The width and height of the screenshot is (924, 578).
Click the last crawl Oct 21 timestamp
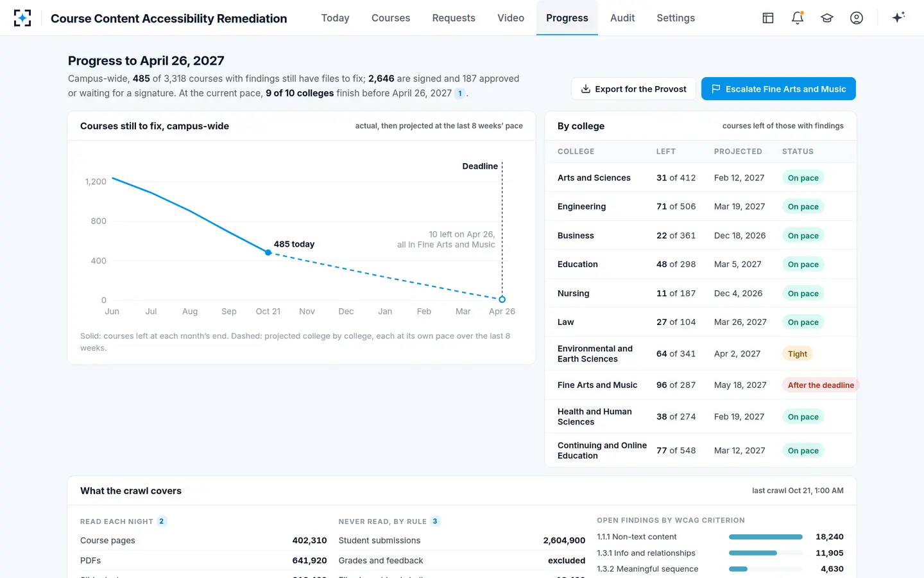[798, 491]
